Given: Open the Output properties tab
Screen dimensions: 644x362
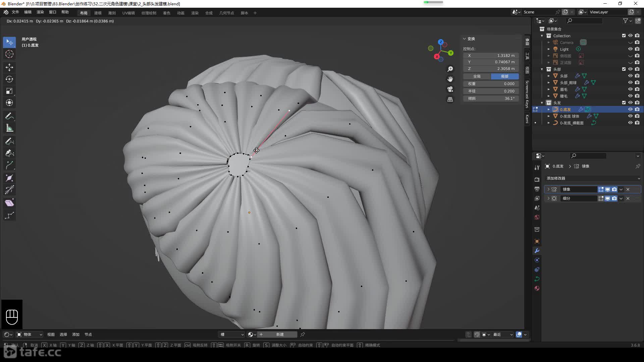Looking at the screenshot, I should [x=537, y=189].
